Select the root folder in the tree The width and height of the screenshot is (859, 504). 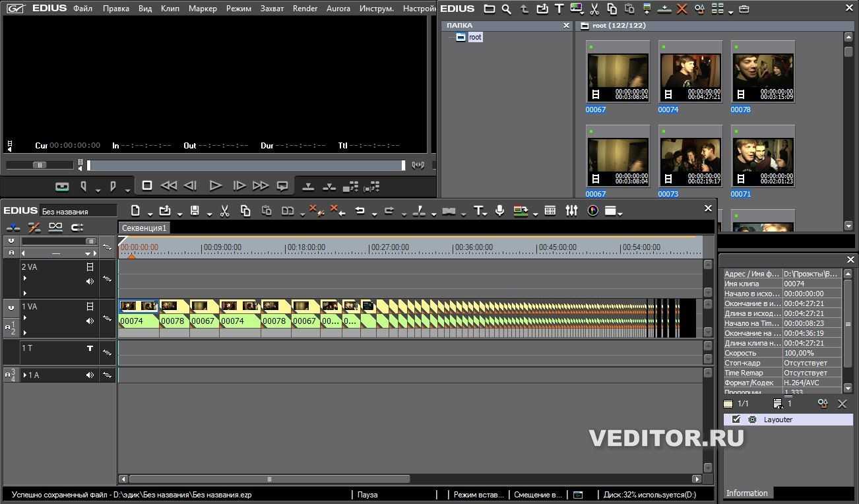click(474, 38)
